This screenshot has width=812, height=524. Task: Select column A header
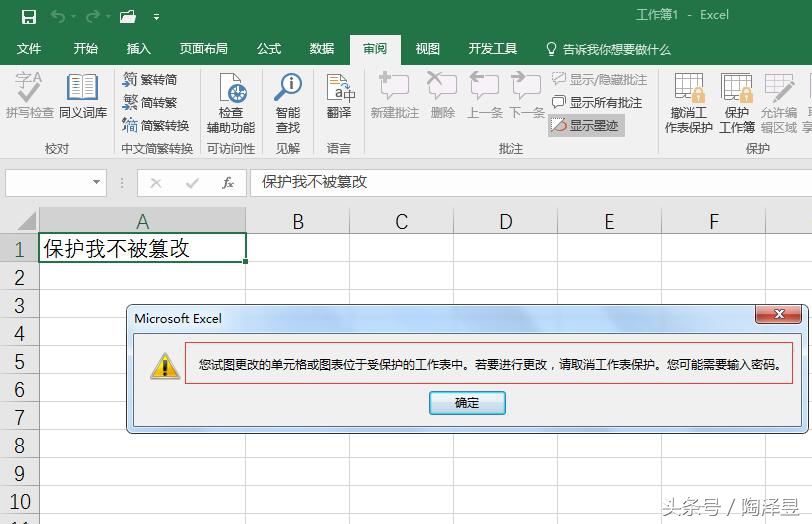142,221
